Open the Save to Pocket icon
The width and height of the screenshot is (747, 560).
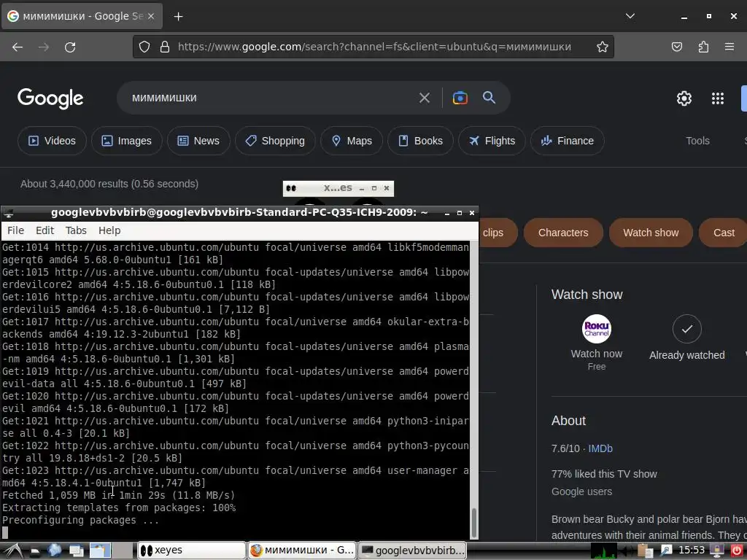[x=676, y=47]
